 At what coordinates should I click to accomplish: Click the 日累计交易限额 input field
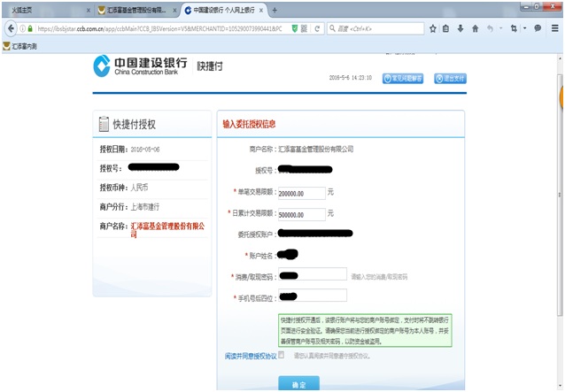tap(301, 213)
